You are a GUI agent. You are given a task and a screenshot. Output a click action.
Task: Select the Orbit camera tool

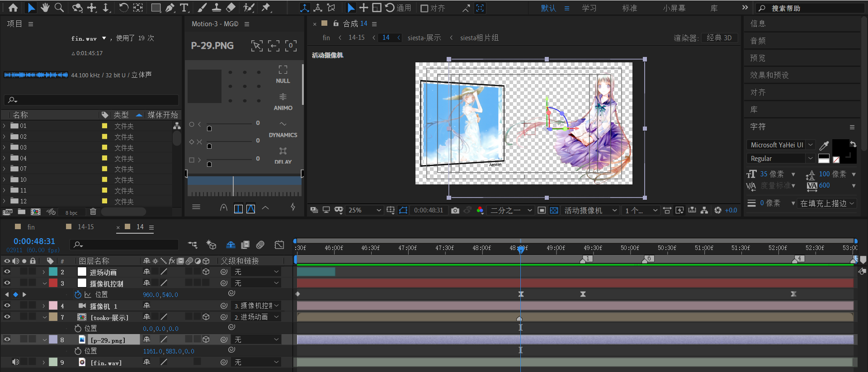78,8
